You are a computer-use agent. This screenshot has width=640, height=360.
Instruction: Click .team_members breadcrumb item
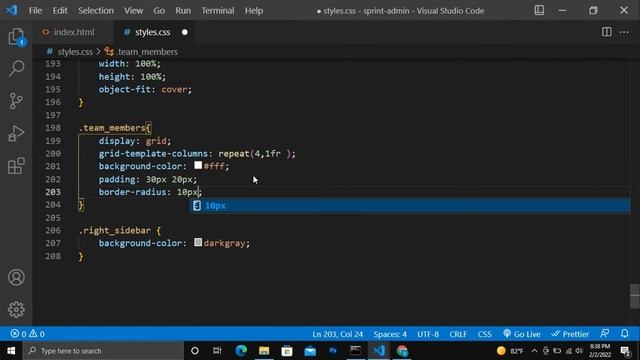[x=147, y=52]
